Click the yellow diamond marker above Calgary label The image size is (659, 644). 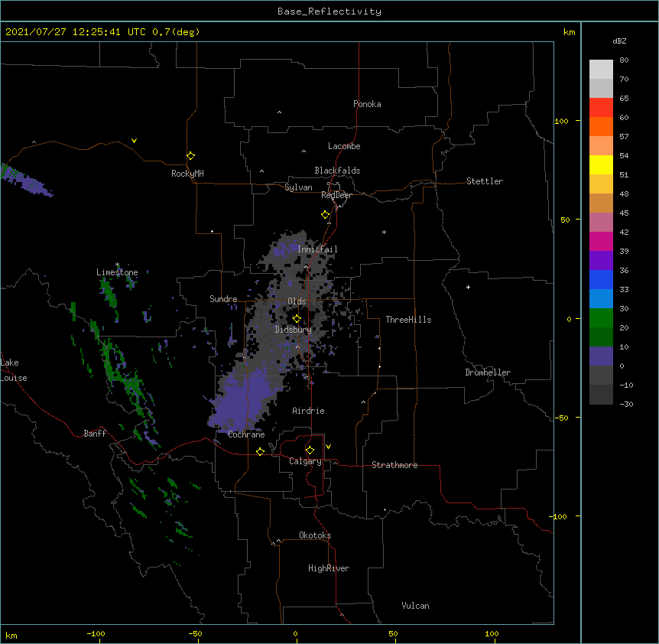coord(310,450)
